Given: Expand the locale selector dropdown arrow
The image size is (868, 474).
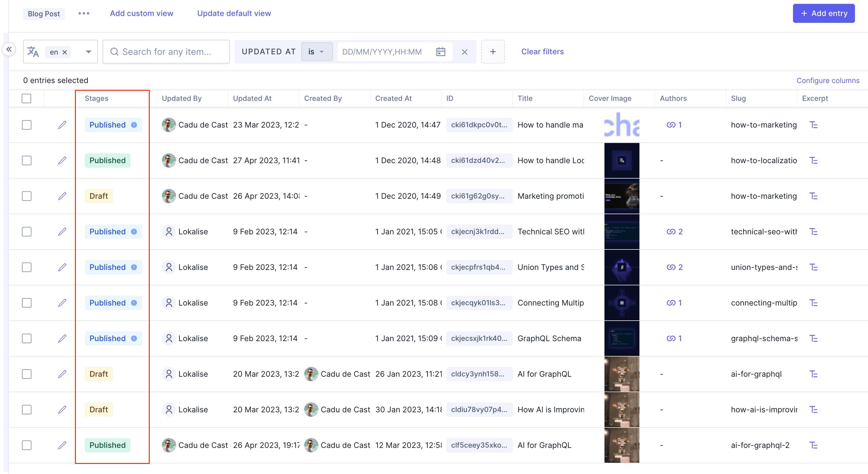Looking at the screenshot, I should coord(88,52).
